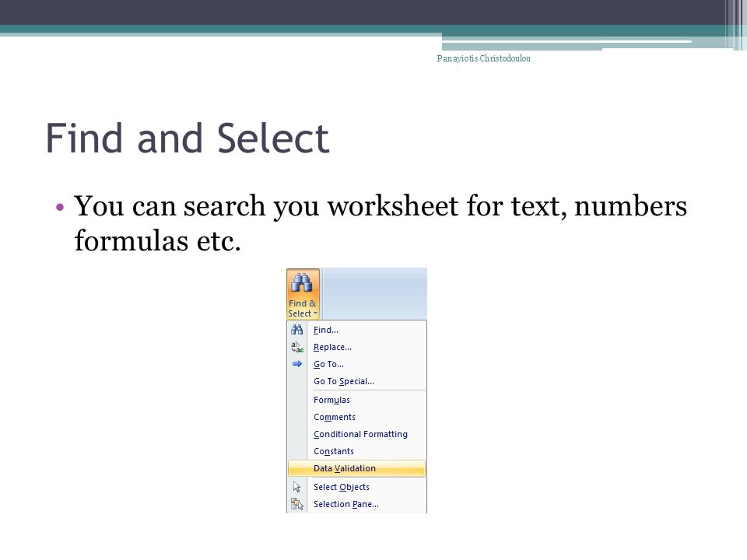Click the bullet text 'You can search you worksheet'
Image resolution: width=747 pixels, height=560 pixels.
266,206
